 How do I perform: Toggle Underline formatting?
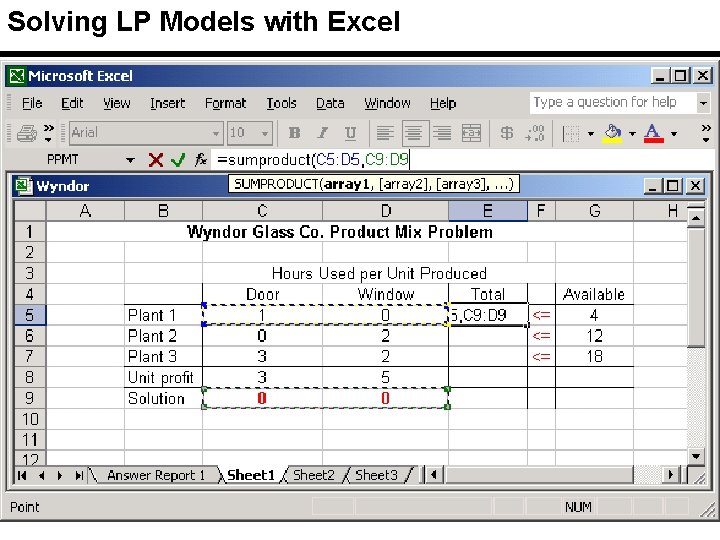[x=350, y=134]
